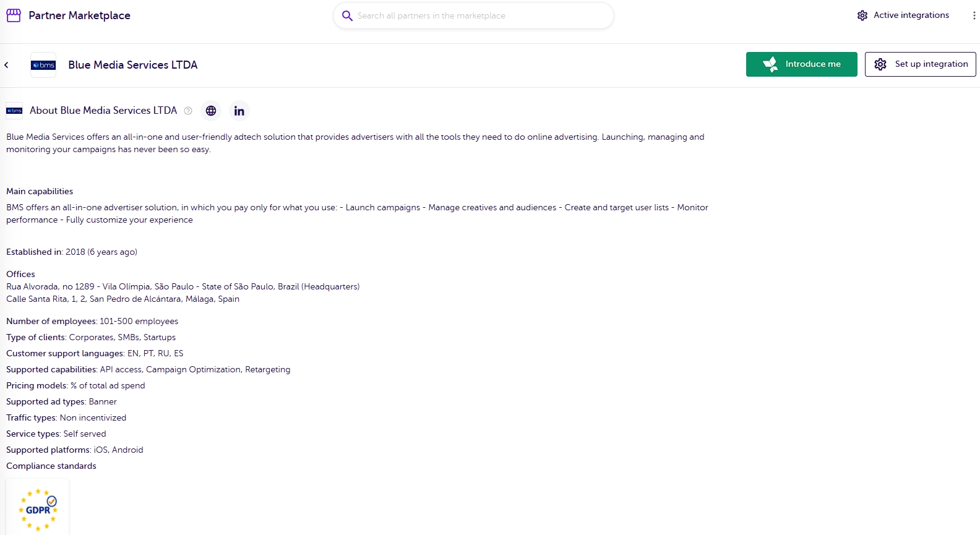This screenshot has height=535, width=980.
Task: Click the handshake icon in Introduce me
Action: [x=770, y=64]
